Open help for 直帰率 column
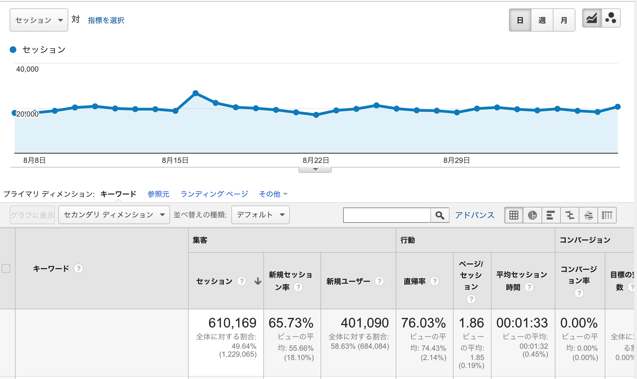 435,281
